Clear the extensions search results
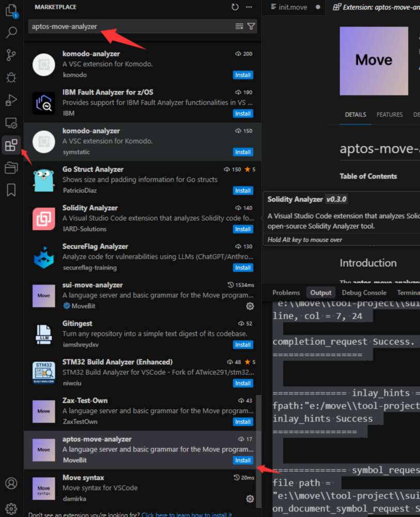The image size is (420, 517). tap(240, 26)
